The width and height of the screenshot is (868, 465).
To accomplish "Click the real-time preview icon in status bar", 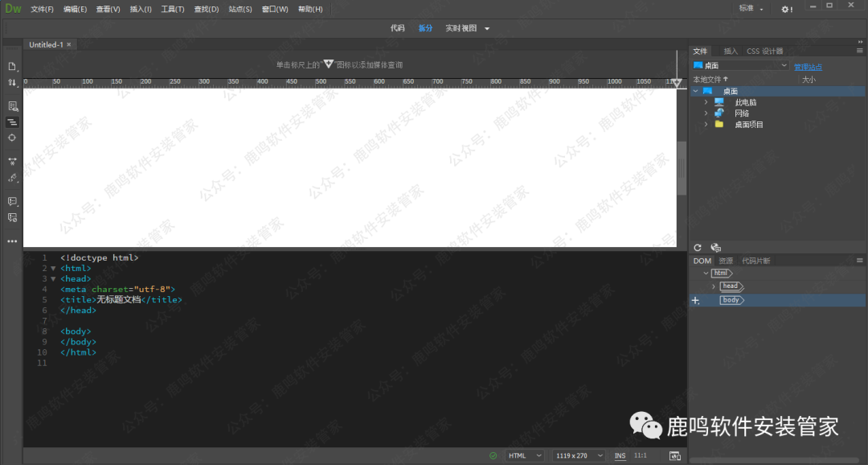I will point(675,455).
